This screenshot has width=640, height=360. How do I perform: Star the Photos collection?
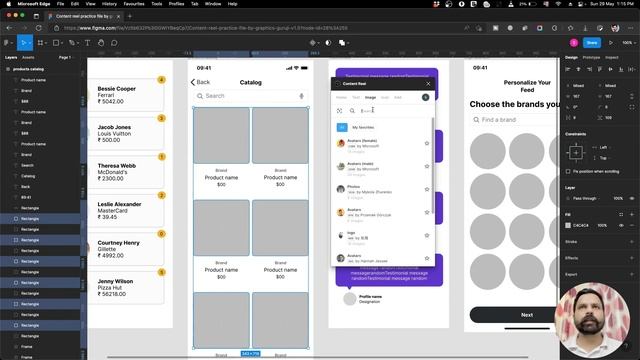[x=427, y=189]
